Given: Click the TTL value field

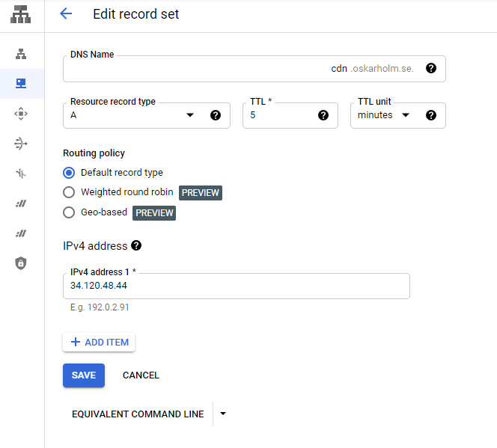Looking at the screenshot, I should coord(281,116).
